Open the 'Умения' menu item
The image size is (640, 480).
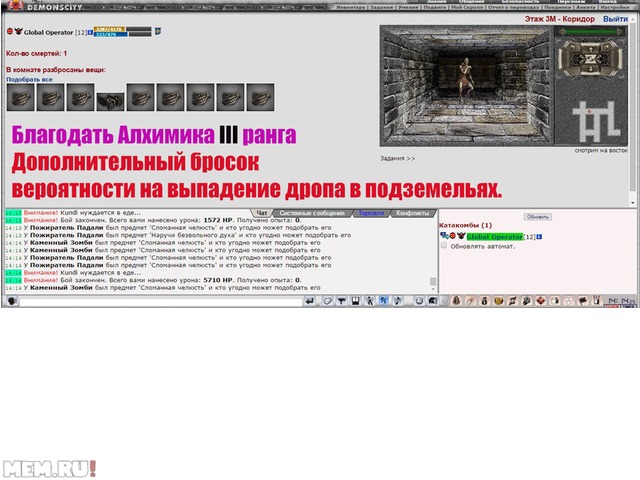(408, 7)
